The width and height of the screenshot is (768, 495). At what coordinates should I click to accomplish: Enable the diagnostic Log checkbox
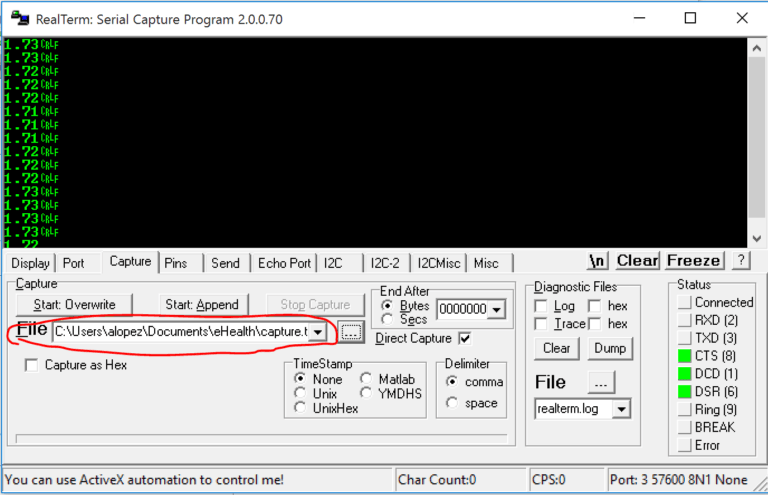[541, 306]
